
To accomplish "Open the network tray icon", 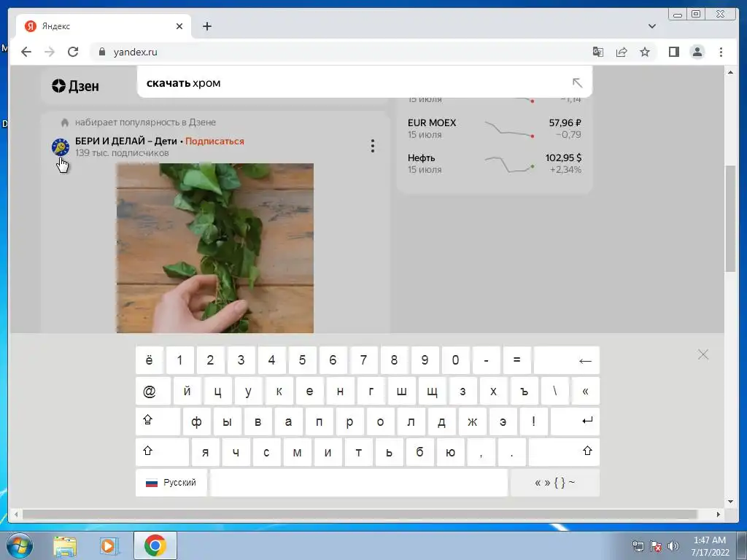I will (x=638, y=546).
